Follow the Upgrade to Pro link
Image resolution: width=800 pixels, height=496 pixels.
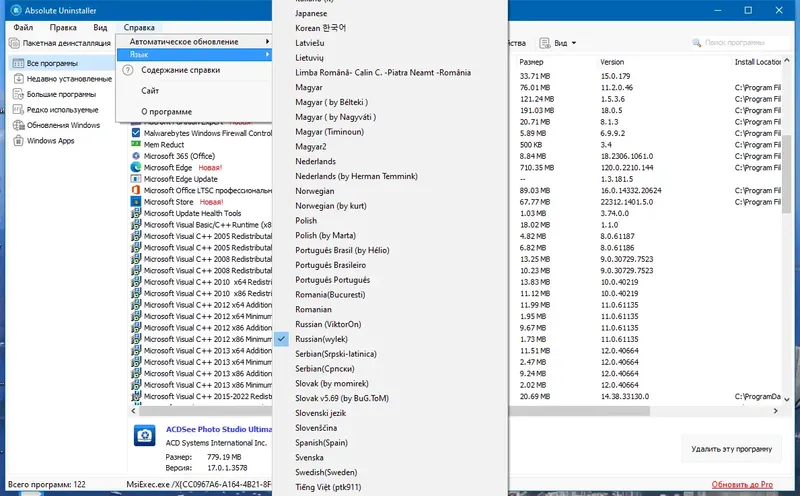click(x=742, y=484)
